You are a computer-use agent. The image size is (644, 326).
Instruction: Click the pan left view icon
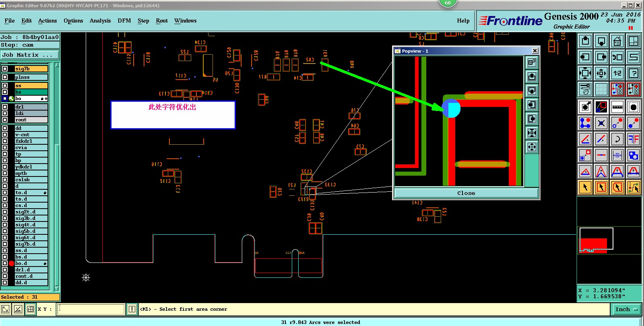pos(585,57)
